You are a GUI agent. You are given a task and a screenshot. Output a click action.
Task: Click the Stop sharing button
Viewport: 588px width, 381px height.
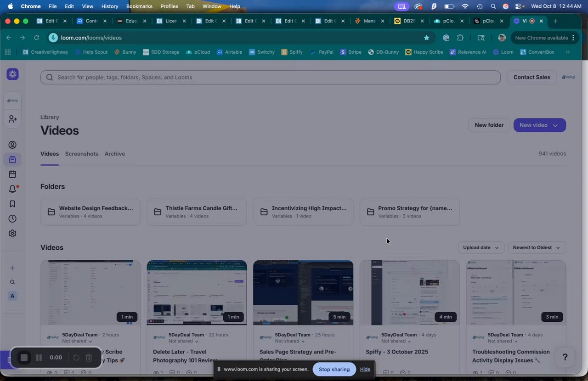point(334,369)
